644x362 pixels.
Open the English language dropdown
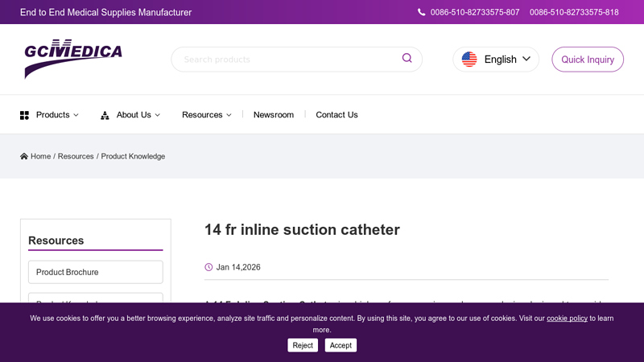[x=497, y=60]
